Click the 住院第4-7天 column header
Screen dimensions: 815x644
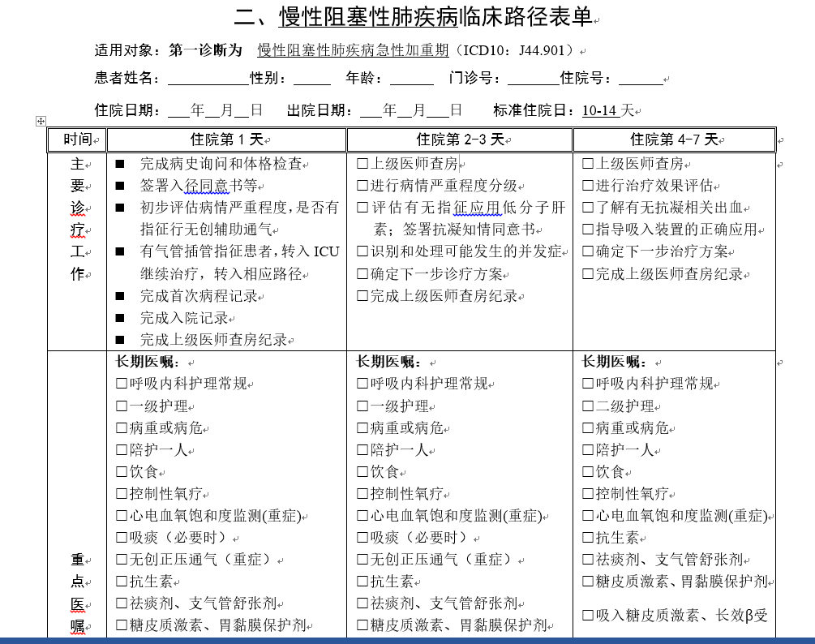point(674,140)
